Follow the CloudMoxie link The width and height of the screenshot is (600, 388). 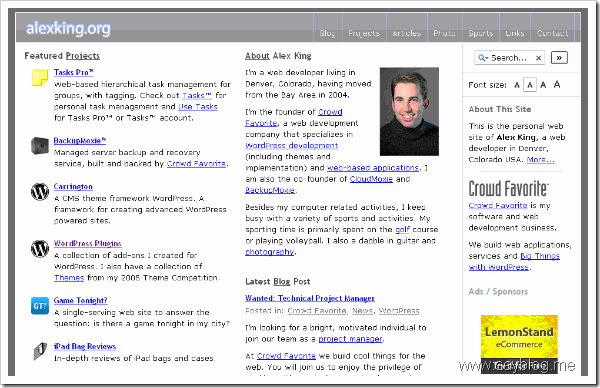click(371, 179)
